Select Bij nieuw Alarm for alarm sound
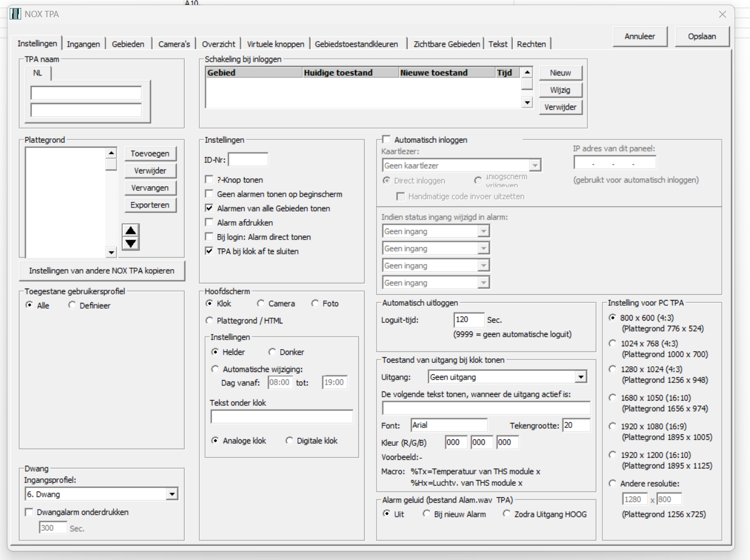750x560 pixels. (x=426, y=514)
